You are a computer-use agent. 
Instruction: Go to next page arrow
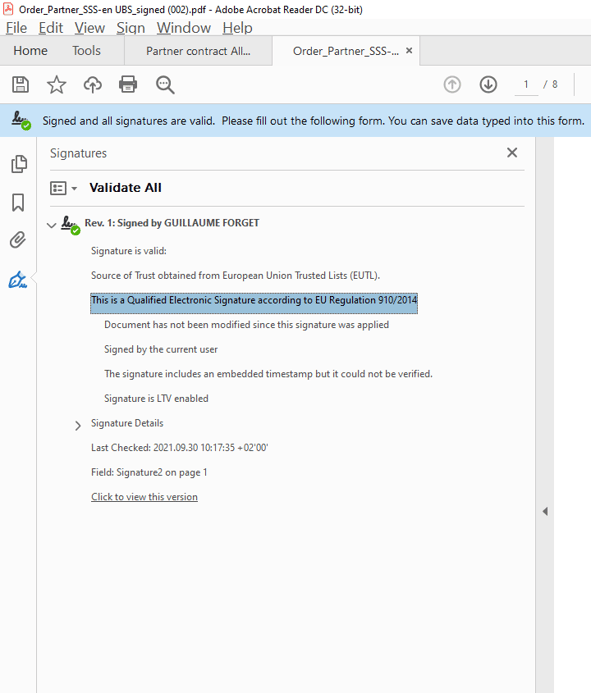pyautogui.click(x=488, y=84)
